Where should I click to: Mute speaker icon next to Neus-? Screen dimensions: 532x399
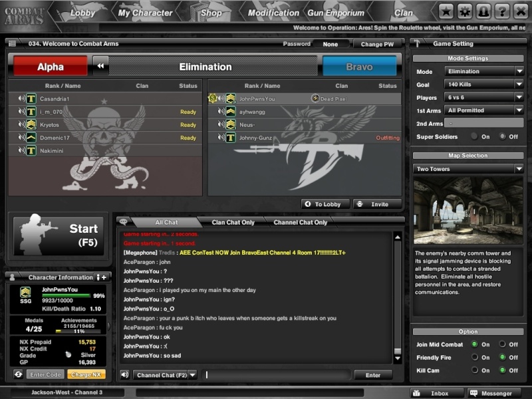coord(221,124)
